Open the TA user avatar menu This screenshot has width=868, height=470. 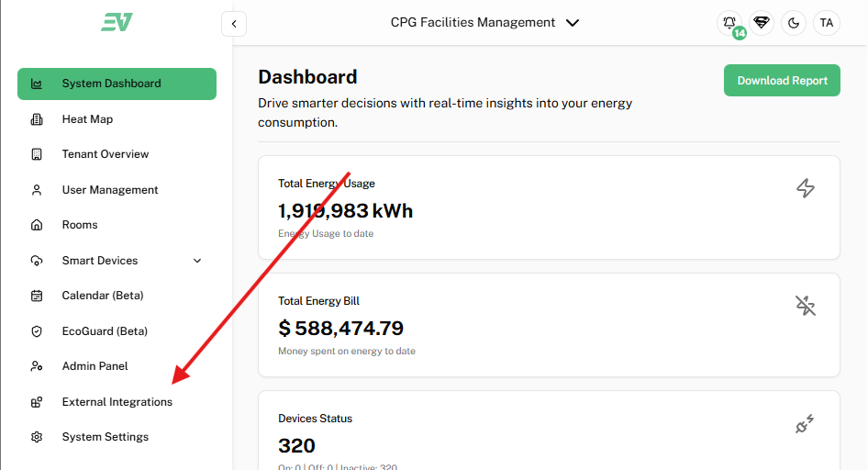tap(826, 23)
